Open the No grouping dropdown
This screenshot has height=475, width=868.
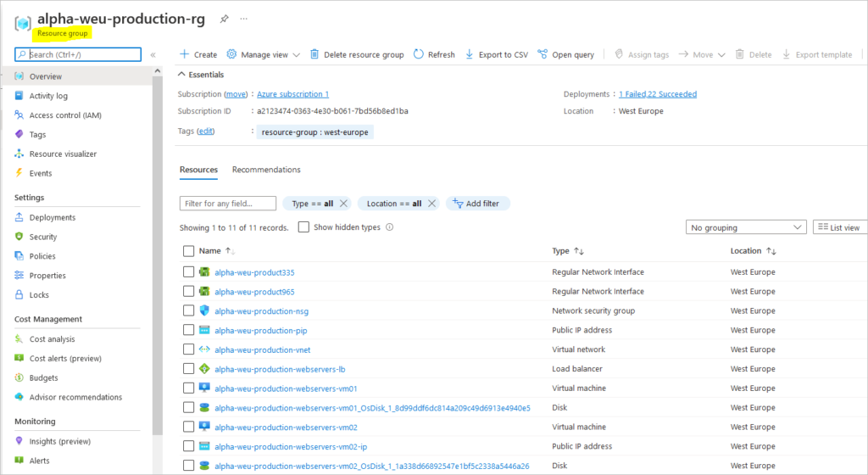click(746, 227)
